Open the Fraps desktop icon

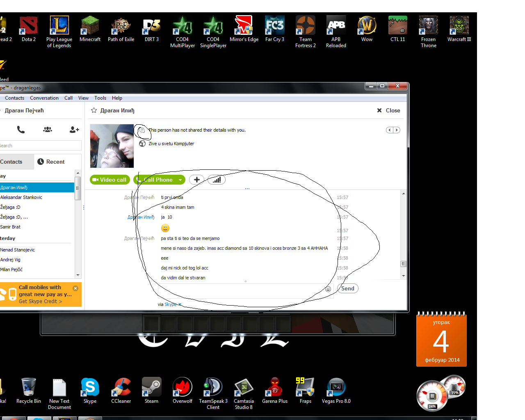306,390
